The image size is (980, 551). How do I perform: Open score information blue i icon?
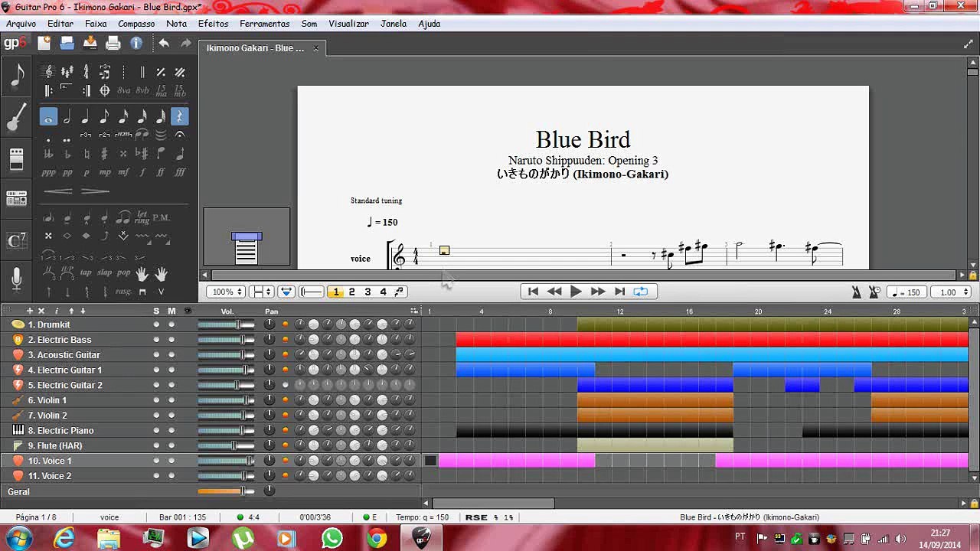[x=136, y=43]
